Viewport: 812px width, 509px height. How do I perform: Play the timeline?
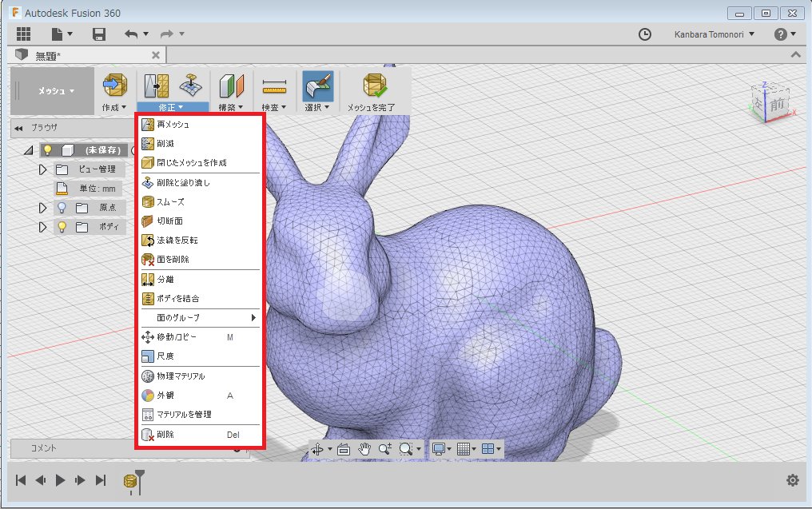coord(60,480)
